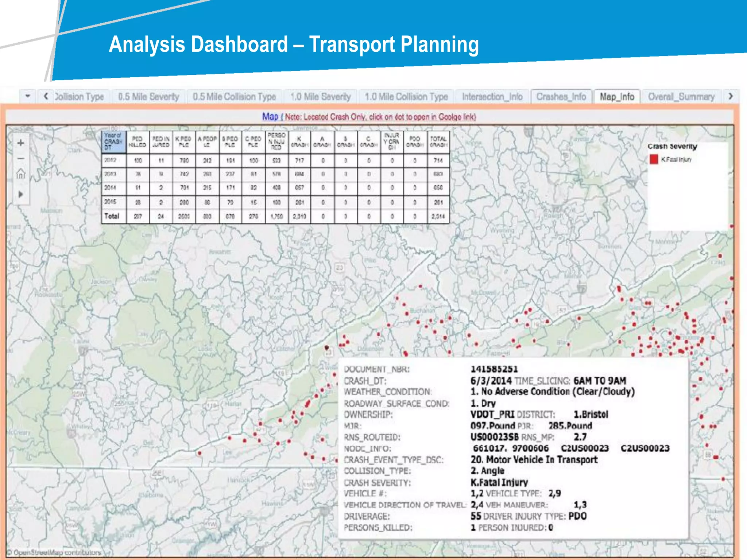Click the total crash value 2,314
The width and height of the screenshot is (747, 560).
coord(438,216)
